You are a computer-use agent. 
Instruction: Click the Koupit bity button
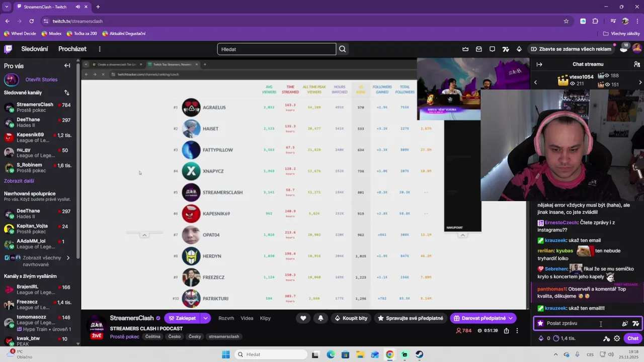tap(350, 318)
